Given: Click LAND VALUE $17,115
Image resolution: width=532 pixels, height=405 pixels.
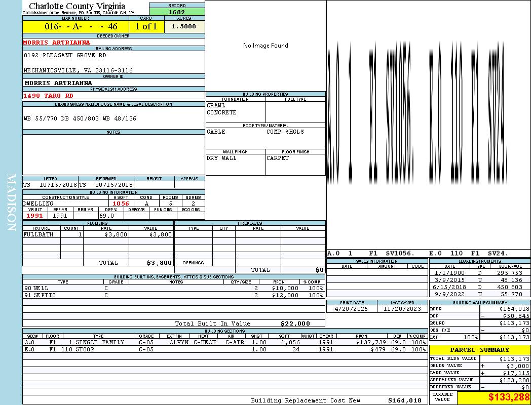Looking at the screenshot, I should 516,373.
